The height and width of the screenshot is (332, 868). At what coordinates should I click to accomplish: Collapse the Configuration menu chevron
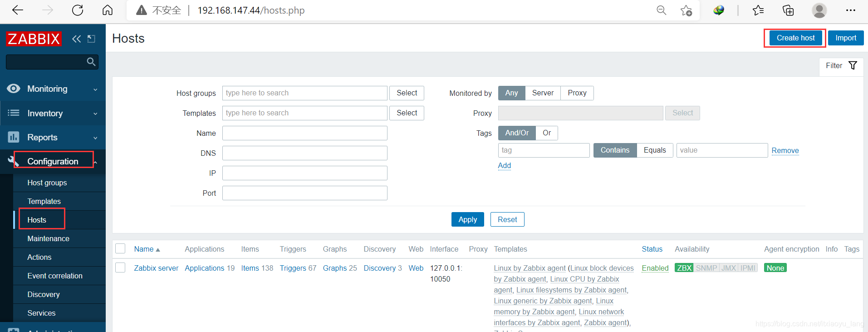point(96,162)
